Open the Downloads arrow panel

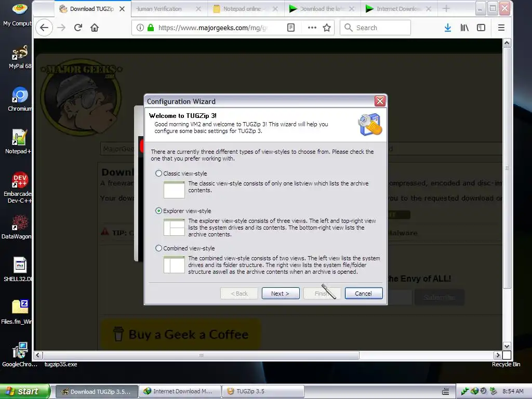coord(448,28)
